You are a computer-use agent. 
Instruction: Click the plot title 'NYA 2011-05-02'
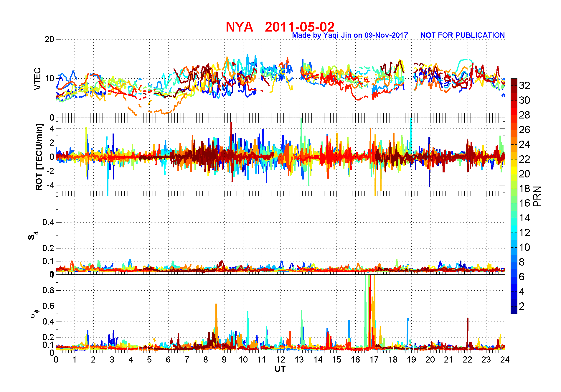[x=280, y=27]
